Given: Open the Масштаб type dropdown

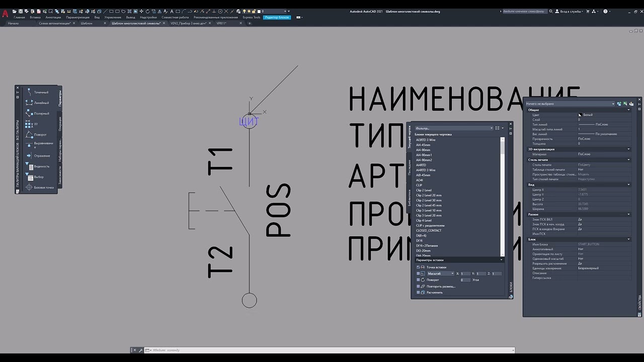Looking at the screenshot, I should (x=440, y=274).
